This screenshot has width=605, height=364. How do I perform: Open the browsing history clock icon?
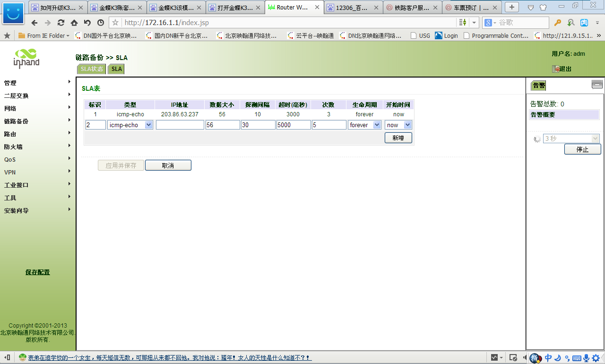101,23
